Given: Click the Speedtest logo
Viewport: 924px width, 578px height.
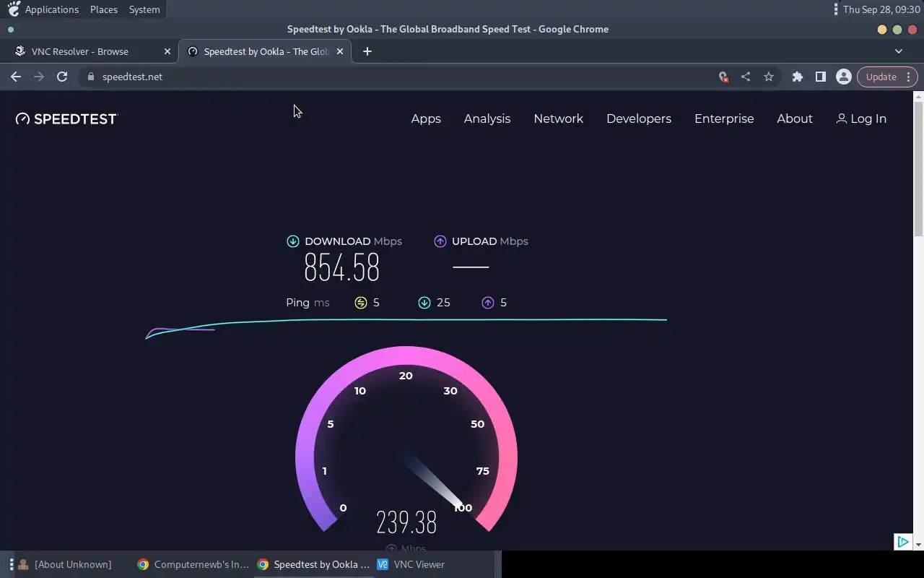Looking at the screenshot, I should pos(66,118).
